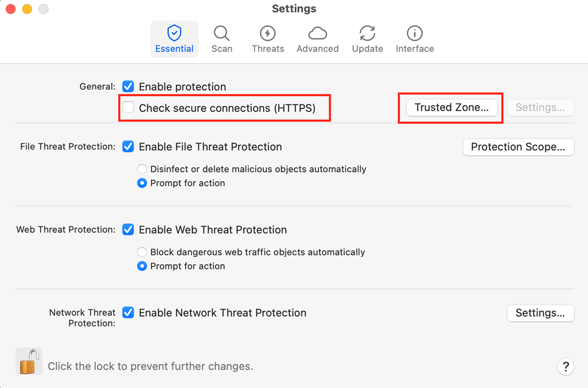The image size is (588, 388).
Task: Click the lock icon to prevent changes
Action: (29, 361)
